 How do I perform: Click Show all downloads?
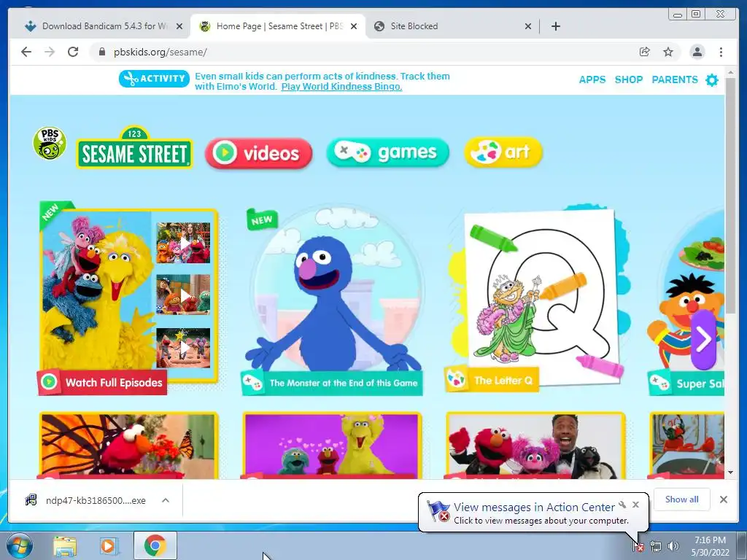[682, 499]
